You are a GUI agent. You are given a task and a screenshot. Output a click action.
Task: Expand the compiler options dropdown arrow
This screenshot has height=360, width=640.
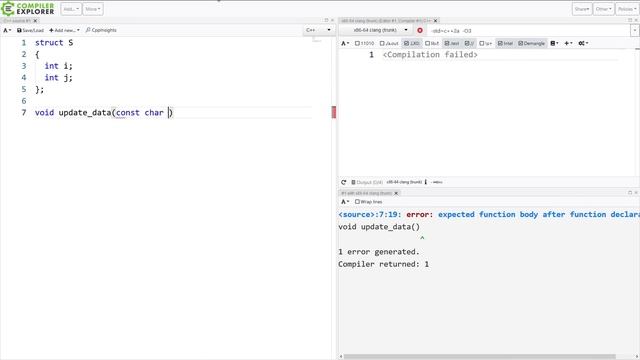[635, 31]
